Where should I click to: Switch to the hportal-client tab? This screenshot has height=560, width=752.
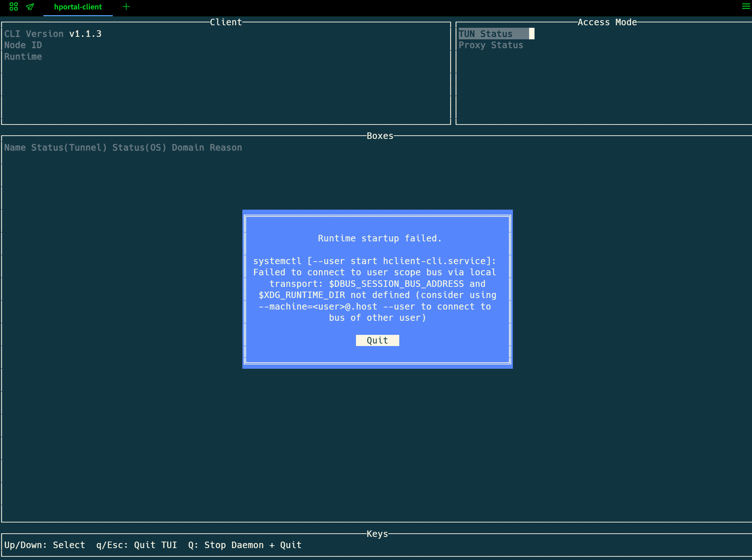coord(78,7)
